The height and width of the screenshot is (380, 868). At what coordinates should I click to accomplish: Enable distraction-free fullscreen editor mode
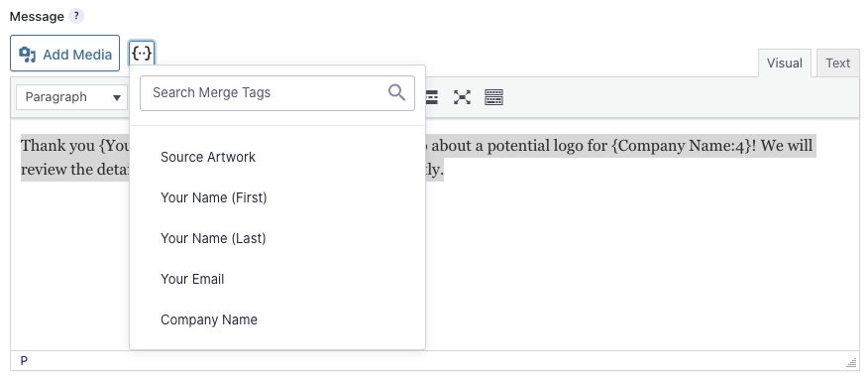click(x=462, y=97)
